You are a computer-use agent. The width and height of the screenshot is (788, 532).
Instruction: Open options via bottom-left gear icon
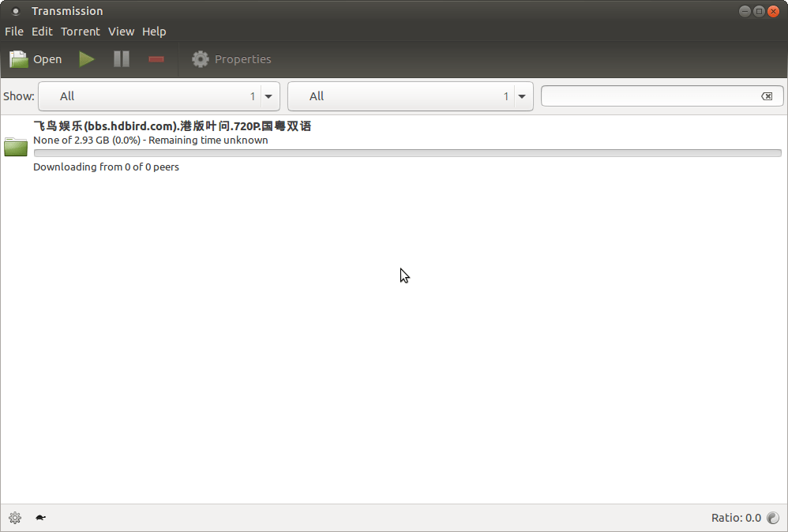(15, 518)
